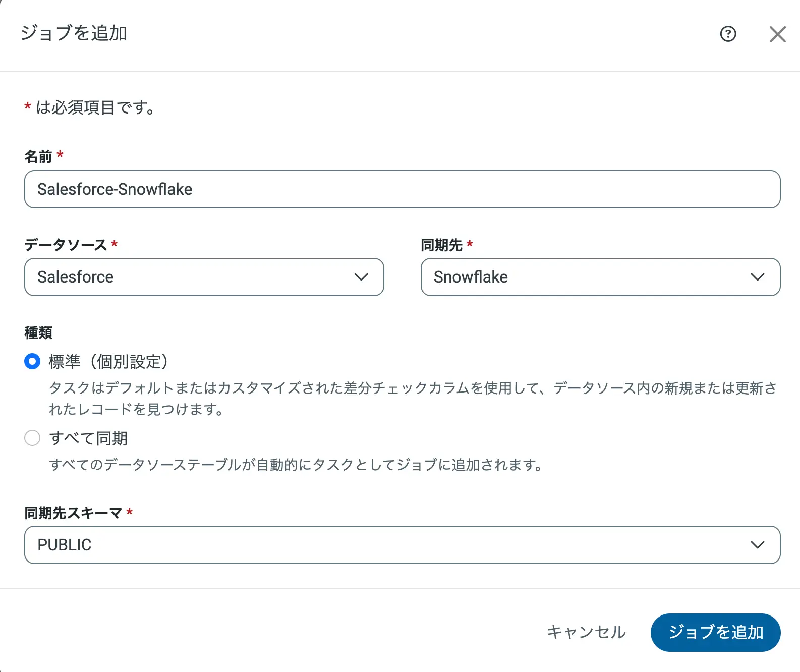Select the すべて同期 radio button

pyautogui.click(x=32, y=438)
